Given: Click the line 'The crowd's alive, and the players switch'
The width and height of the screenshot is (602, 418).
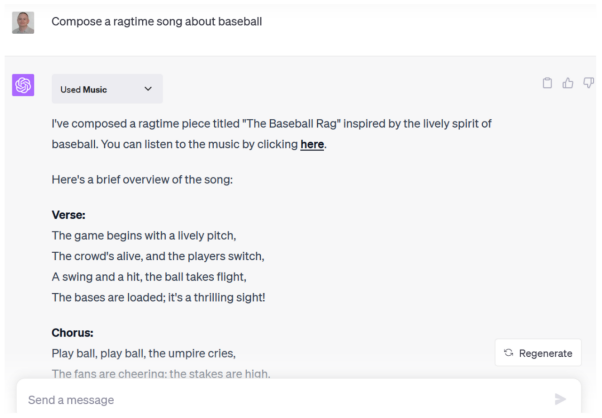Looking at the screenshot, I should pyautogui.click(x=158, y=256).
